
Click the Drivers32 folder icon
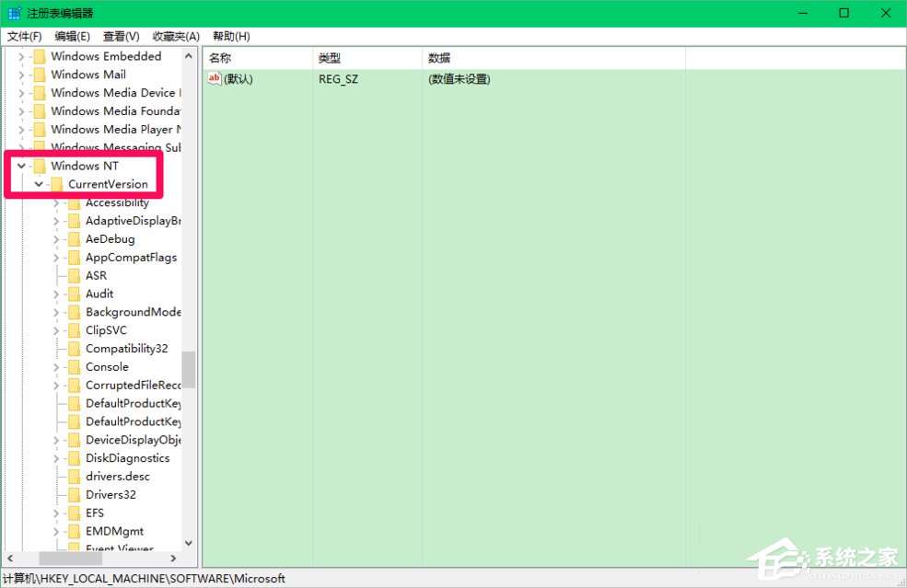(76, 494)
